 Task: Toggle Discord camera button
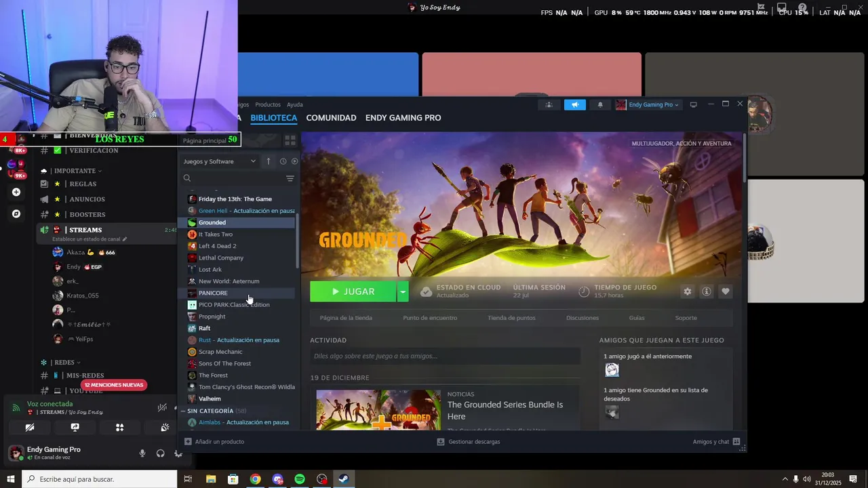point(30,428)
